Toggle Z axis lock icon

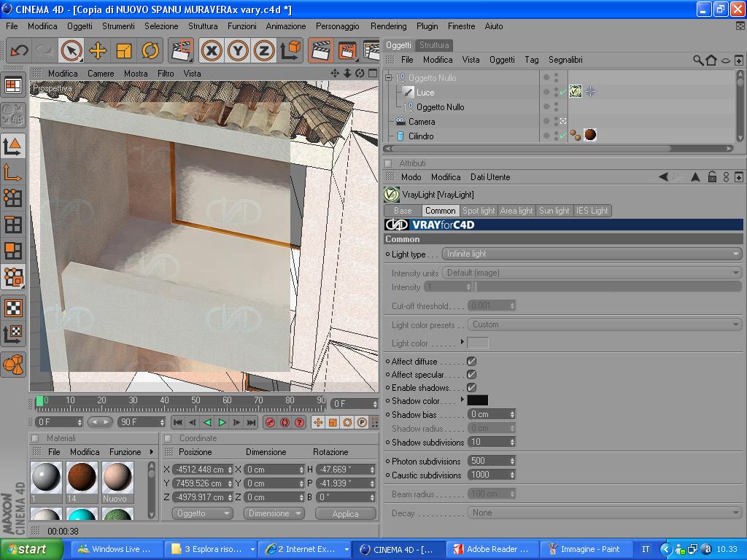pos(264,50)
